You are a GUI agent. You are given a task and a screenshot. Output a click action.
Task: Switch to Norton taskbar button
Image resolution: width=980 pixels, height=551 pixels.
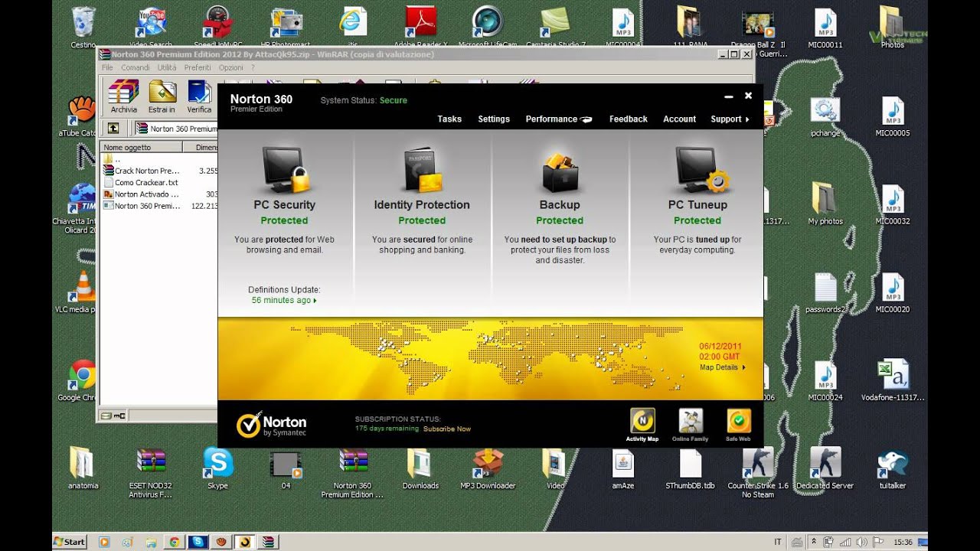[245, 542]
